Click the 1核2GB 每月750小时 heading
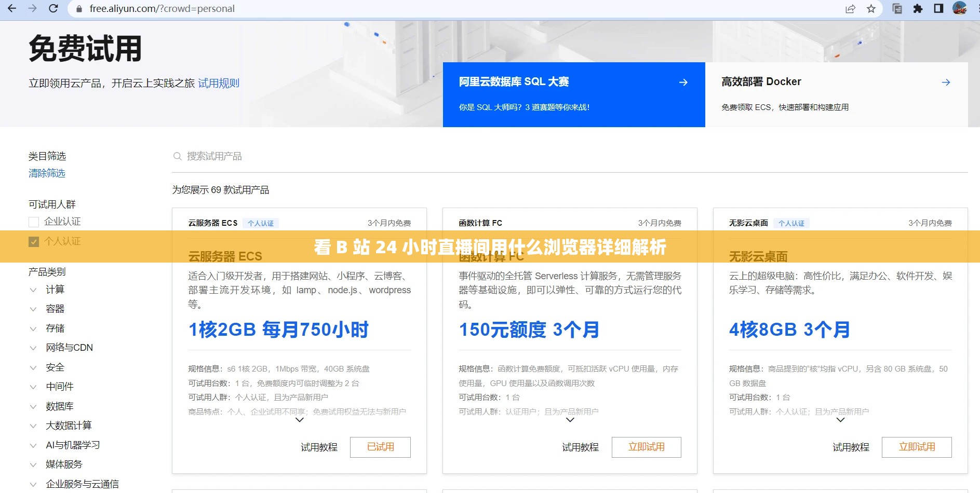The image size is (980, 493). coord(278,330)
